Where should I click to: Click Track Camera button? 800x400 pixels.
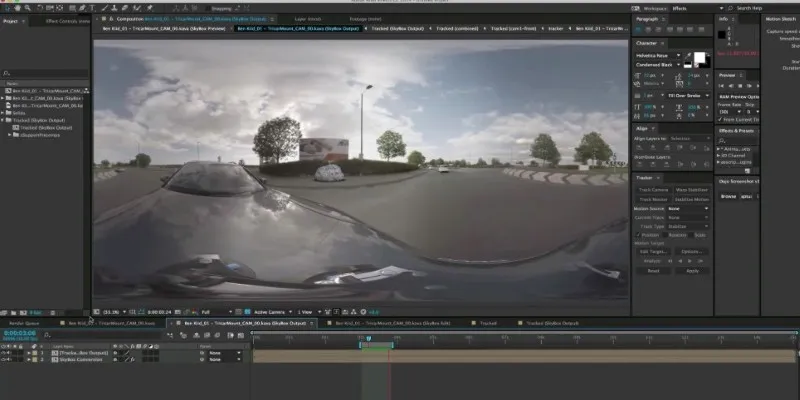[x=653, y=190]
